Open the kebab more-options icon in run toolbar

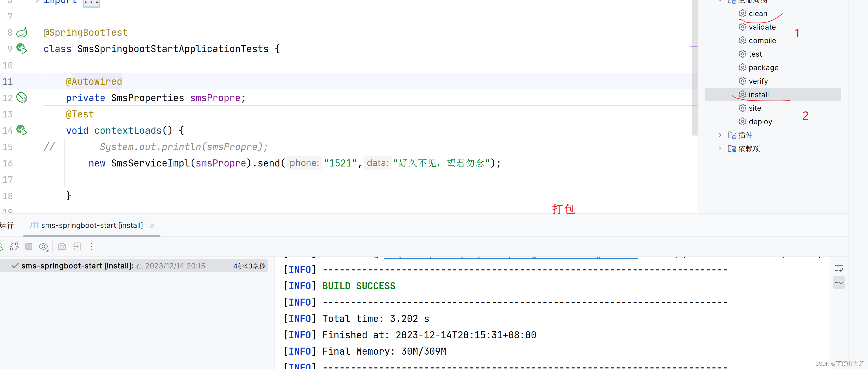click(x=91, y=247)
